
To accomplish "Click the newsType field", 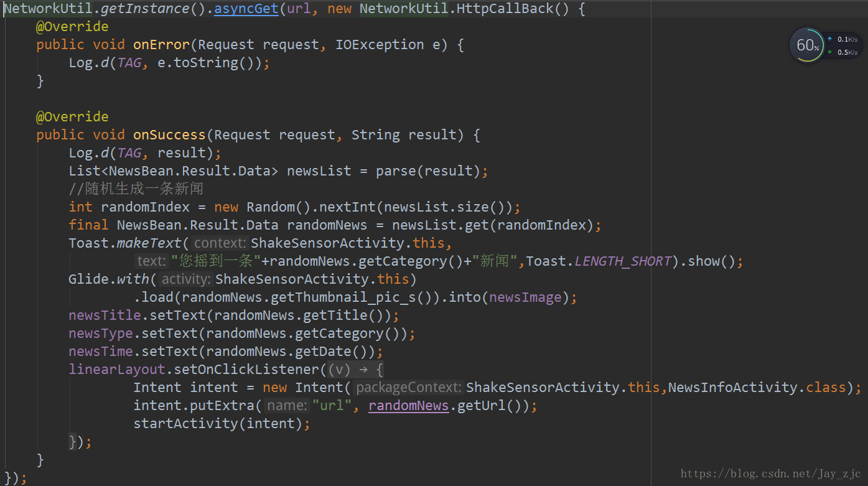I will pyautogui.click(x=101, y=334).
